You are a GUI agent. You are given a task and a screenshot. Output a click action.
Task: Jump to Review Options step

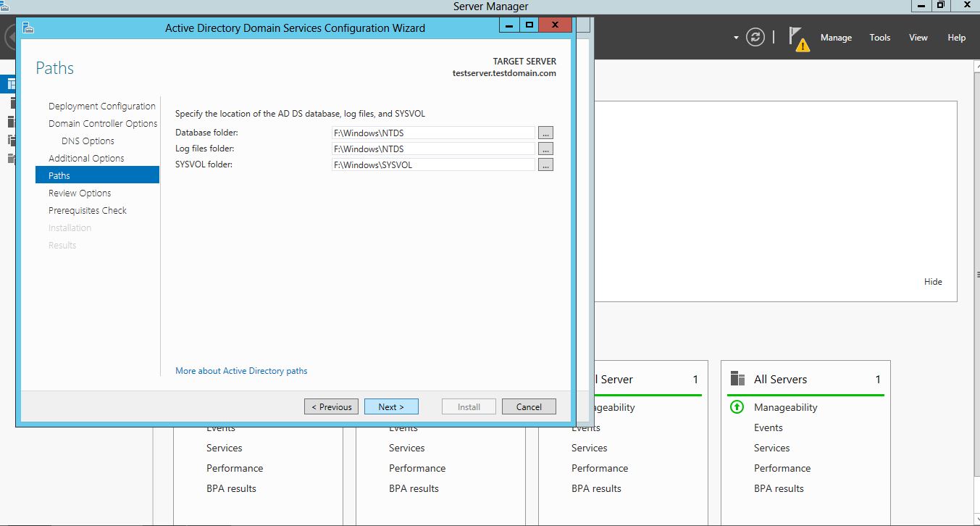click(x=80, y=193)
